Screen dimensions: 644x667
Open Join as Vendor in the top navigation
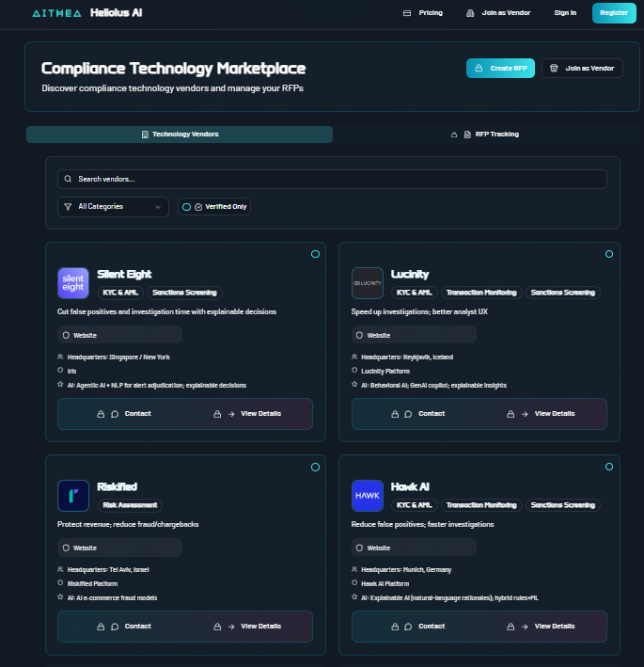(498, 13)
